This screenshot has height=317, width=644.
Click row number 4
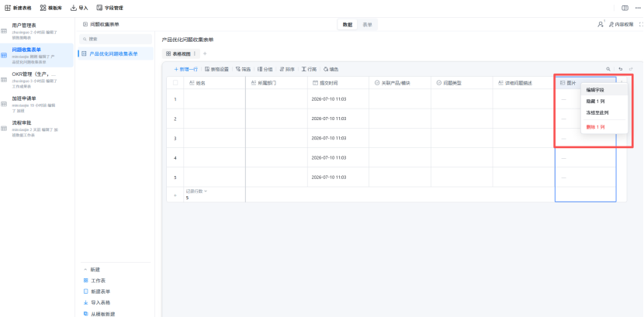tap(175, 157)
